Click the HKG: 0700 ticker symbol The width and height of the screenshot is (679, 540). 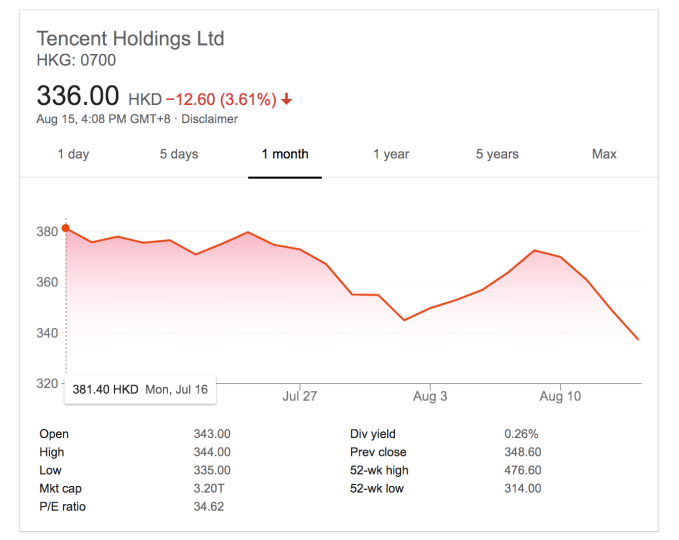(x=76, y=60)
